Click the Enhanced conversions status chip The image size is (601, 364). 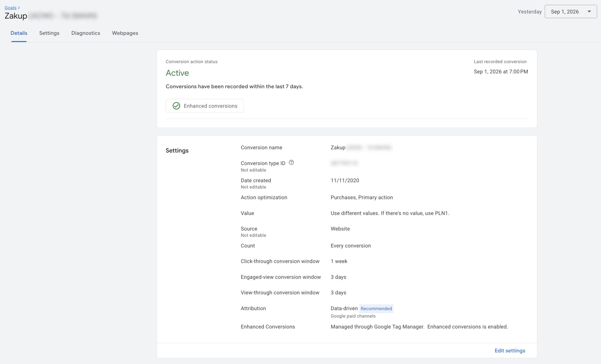coord(205,106)
